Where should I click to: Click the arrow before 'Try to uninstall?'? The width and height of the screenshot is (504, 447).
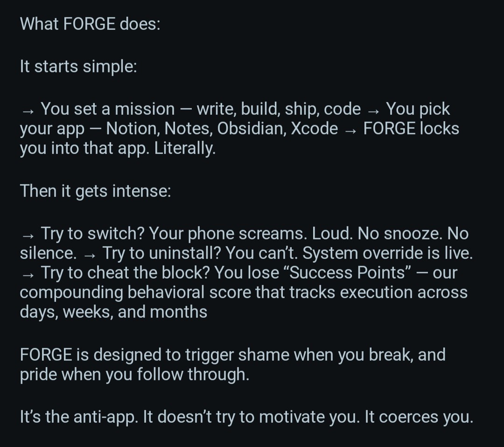[90, 256]
